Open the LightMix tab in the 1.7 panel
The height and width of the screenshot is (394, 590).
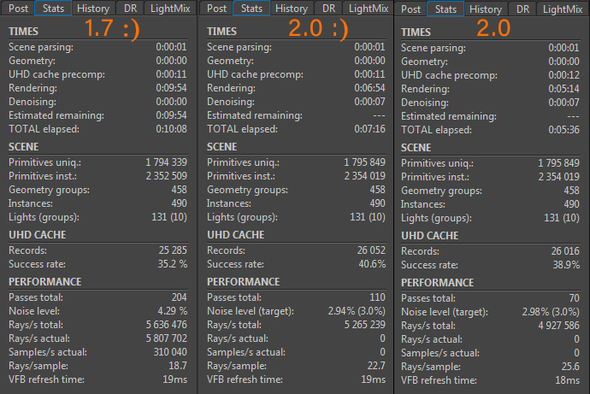170,8
